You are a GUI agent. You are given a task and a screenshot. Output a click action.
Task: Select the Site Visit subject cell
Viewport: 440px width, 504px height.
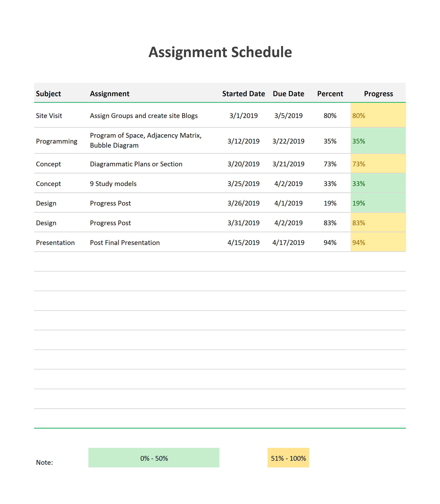point(49,116)
